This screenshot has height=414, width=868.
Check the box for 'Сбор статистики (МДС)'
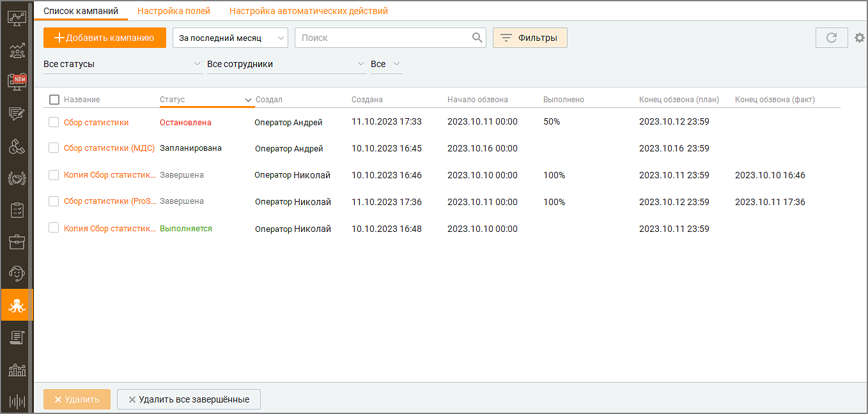click(x=54, y=148)
